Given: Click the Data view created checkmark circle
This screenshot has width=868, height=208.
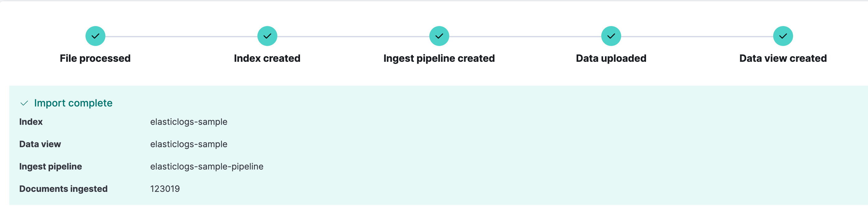Looking at the screenshot, I should pyautogui.click(x=783, y=36).
